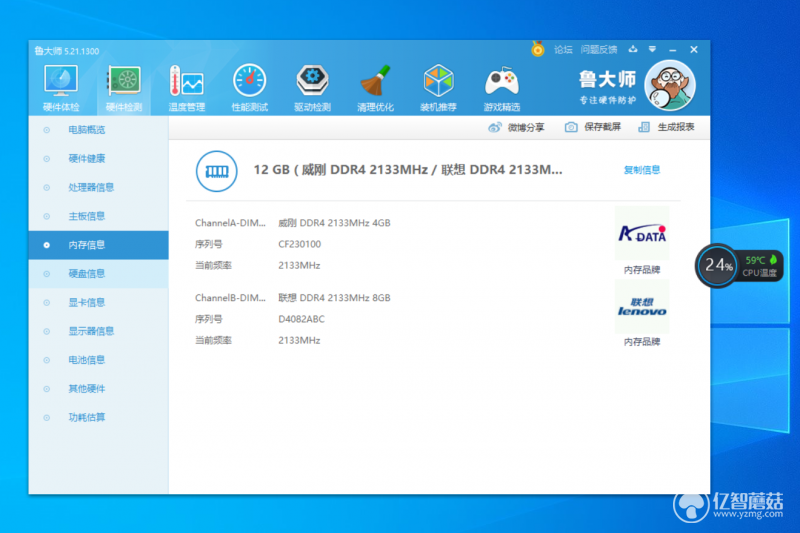Open 清理优化 cleanup broom tool

click(x=375, y=88)
